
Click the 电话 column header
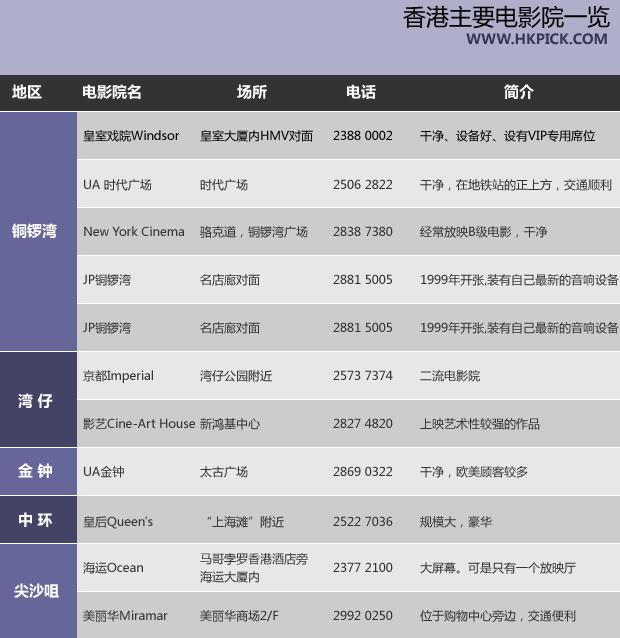361,92
